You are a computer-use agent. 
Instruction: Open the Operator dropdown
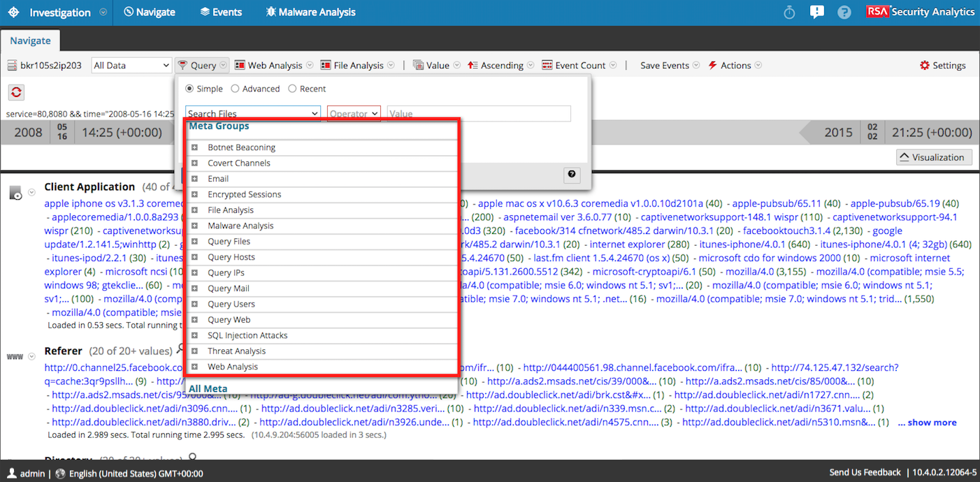point(354,114)
